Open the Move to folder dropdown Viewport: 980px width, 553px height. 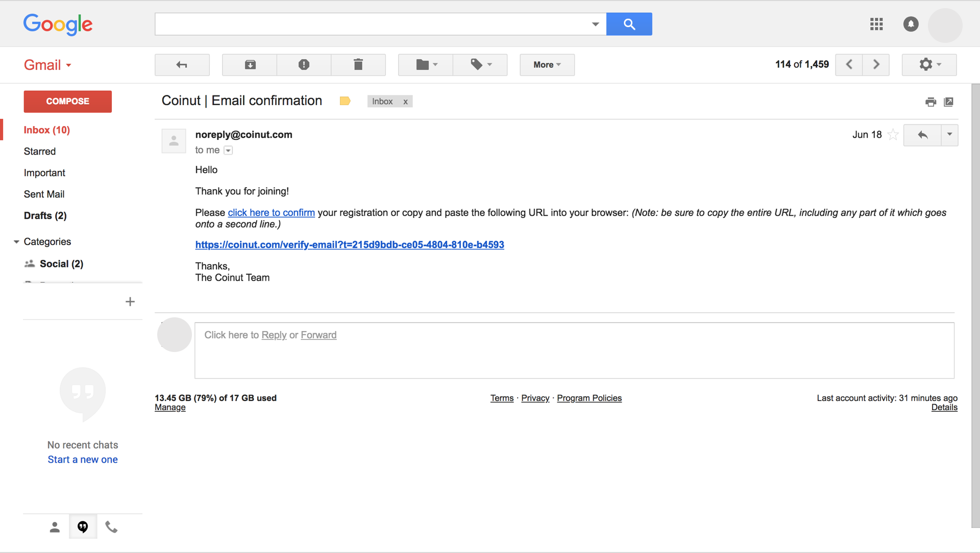pyautogui.click(x=426, y=65)
